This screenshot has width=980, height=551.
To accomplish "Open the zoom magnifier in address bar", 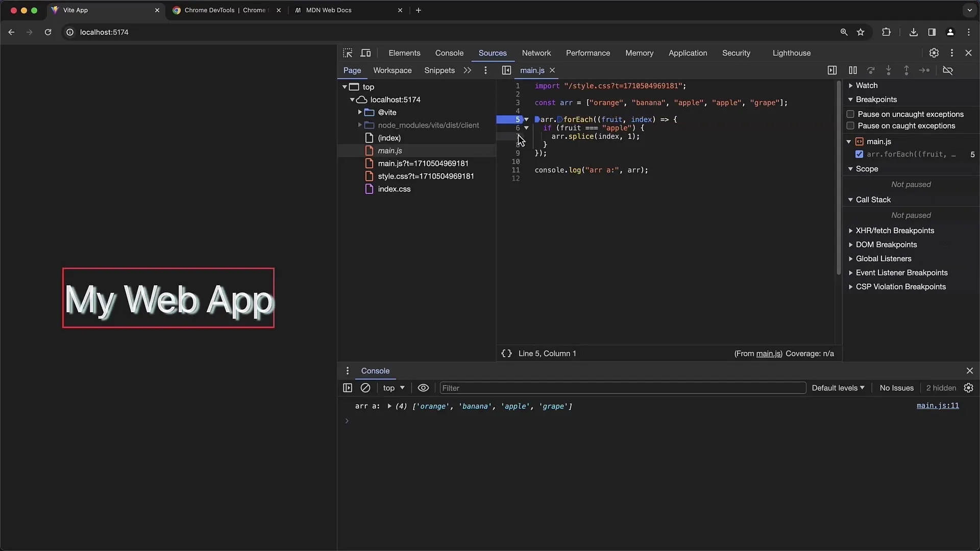I will coord(844,32).
